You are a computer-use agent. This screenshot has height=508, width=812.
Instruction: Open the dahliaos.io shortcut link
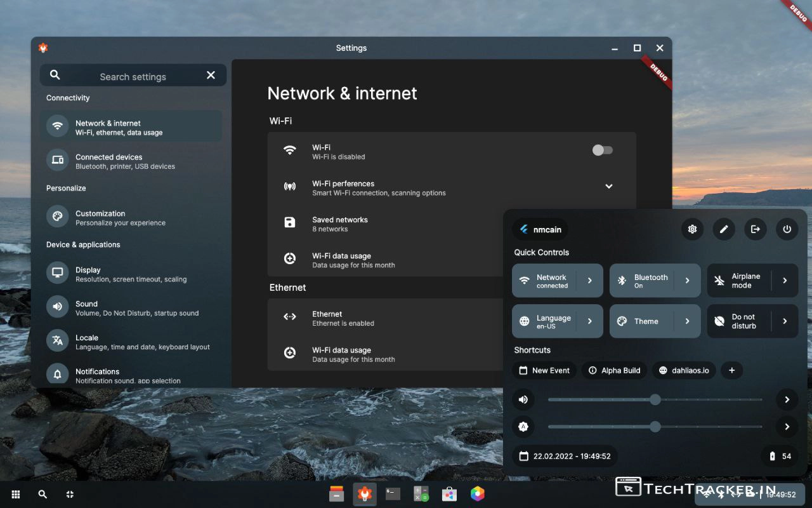[x=684, y=370]
